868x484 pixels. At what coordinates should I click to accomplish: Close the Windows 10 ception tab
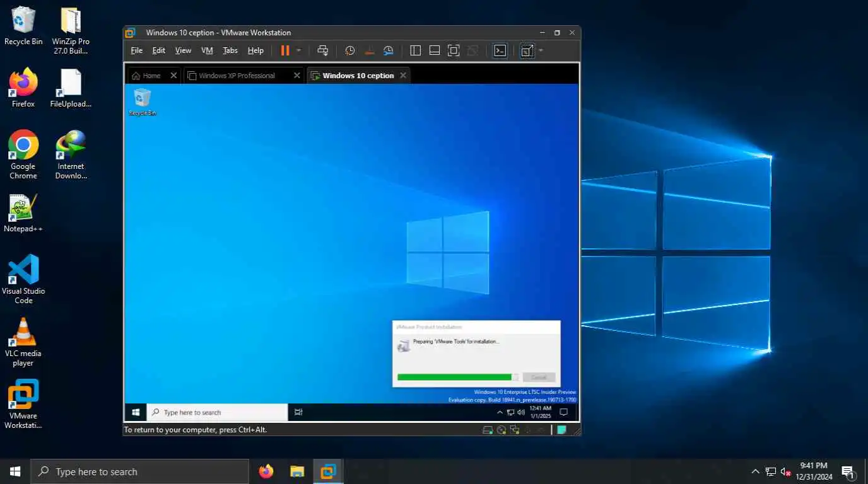(x=403, y=76)
